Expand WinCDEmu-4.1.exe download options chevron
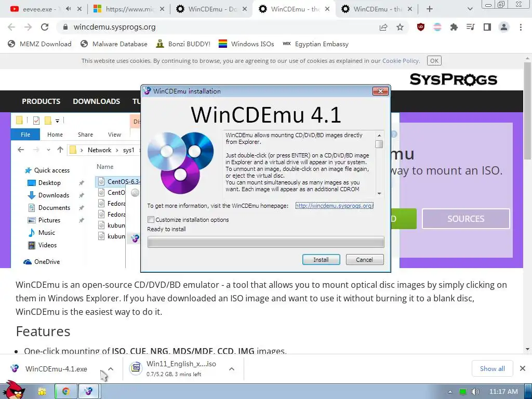 (111, 369)
